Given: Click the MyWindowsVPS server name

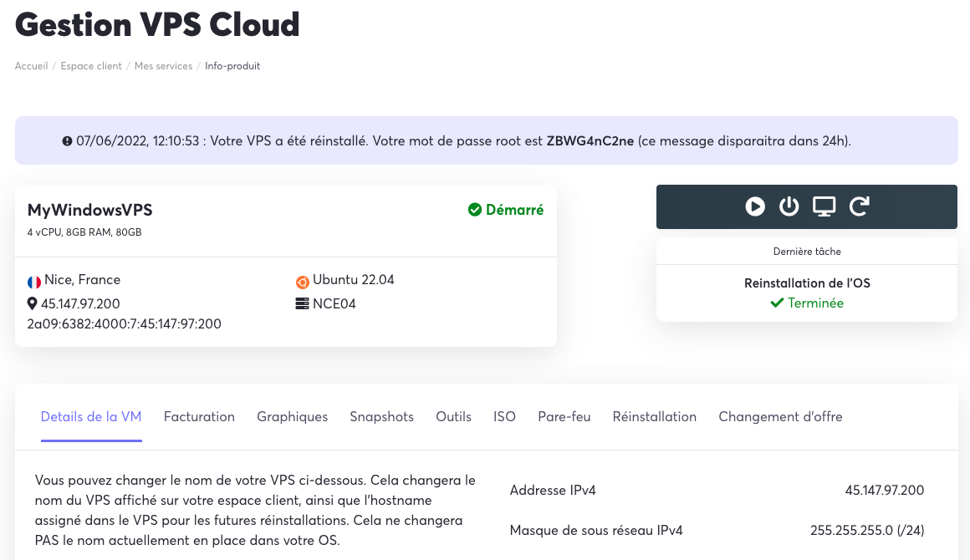Looking at the screenshot, I should [x=89, y=210].
